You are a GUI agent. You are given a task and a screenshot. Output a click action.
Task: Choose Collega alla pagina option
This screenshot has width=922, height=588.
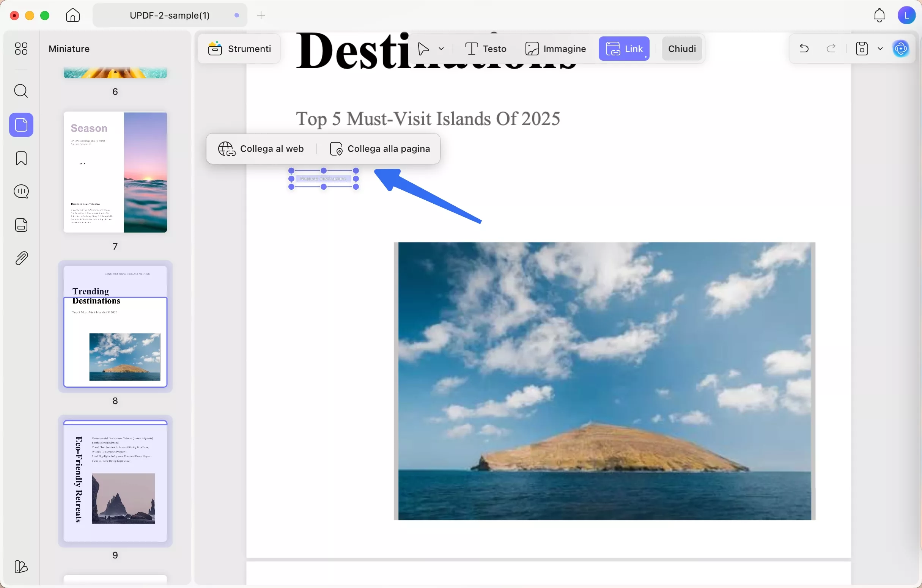tap(380, 149)
